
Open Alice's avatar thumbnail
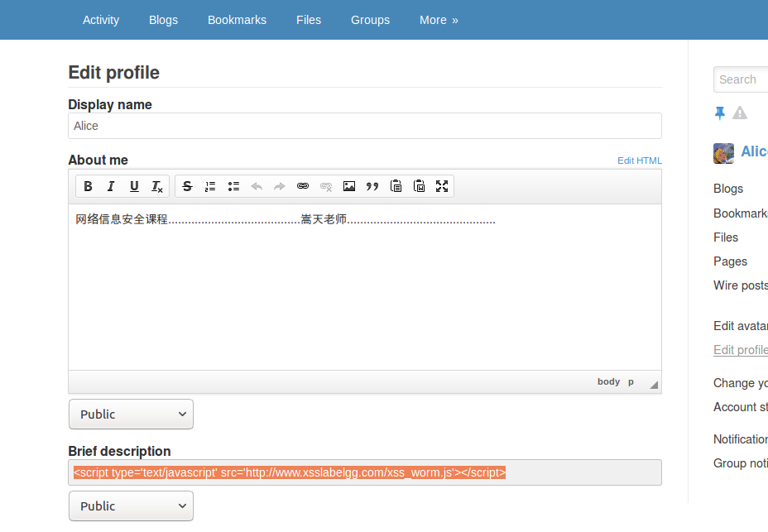pyautogui.click(x=723, y=153)
